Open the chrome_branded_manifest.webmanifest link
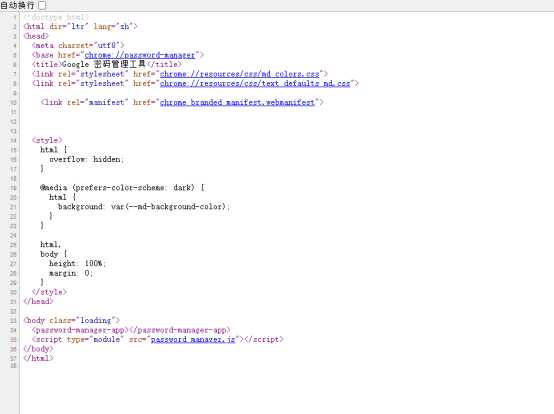Image resolution: width=554 pixels, height=414 pixels. (x=237, y=102)
